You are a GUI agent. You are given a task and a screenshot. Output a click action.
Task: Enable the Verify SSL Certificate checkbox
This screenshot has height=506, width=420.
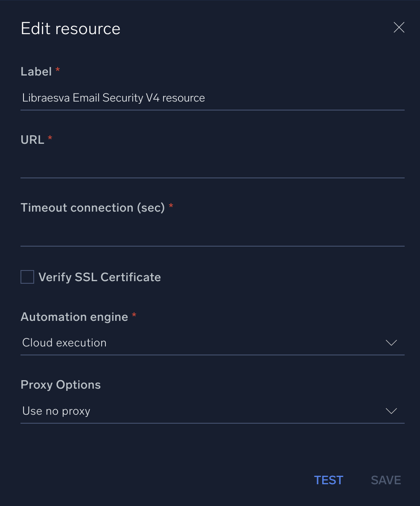(x=27, y=277)
